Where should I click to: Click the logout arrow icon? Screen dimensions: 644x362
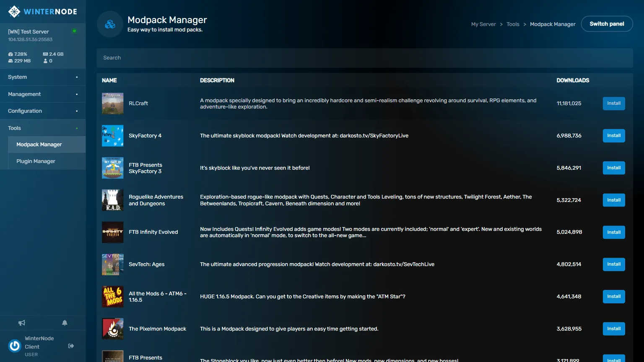tap(71, 346)
